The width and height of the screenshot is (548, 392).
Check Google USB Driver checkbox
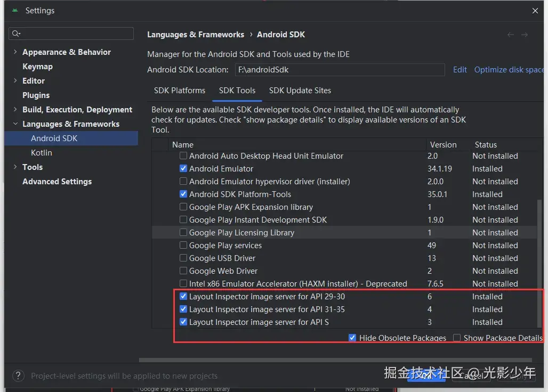(183, 258)
